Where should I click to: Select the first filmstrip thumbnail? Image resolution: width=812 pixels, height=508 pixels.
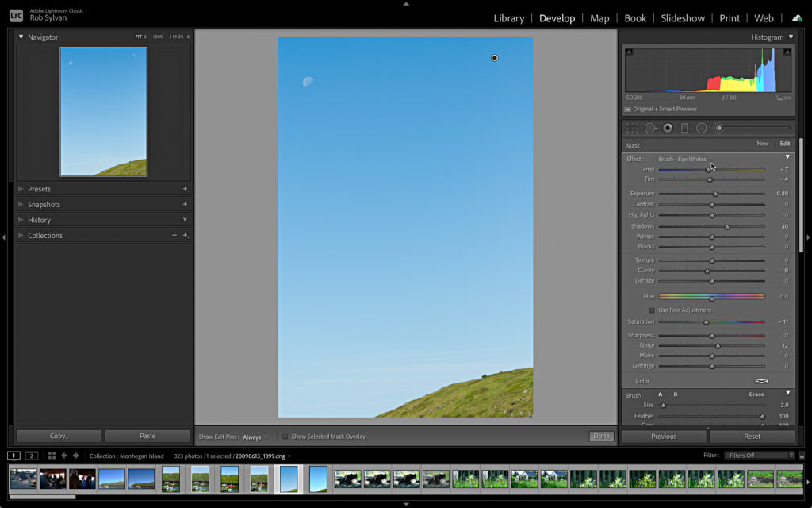click(x=23, y=479)
